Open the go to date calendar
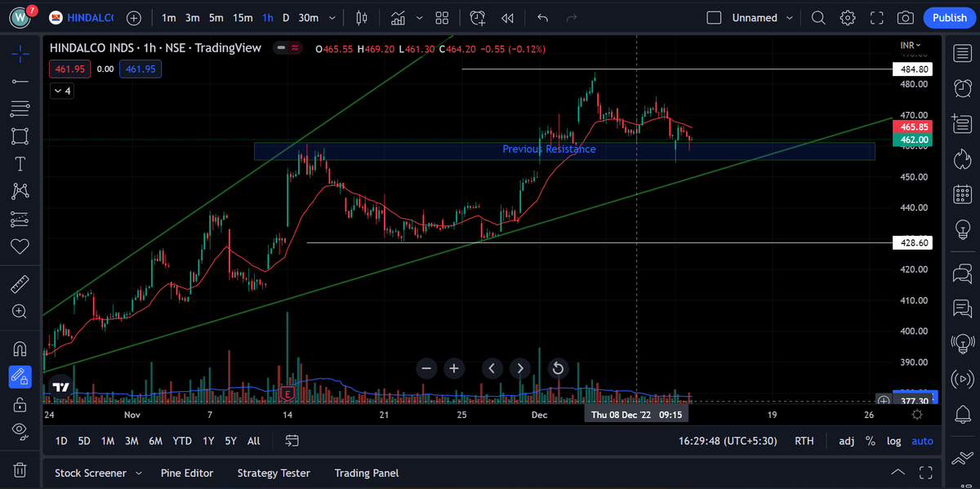The width and height of the screenshot is (980, 489). coord(292,441)
